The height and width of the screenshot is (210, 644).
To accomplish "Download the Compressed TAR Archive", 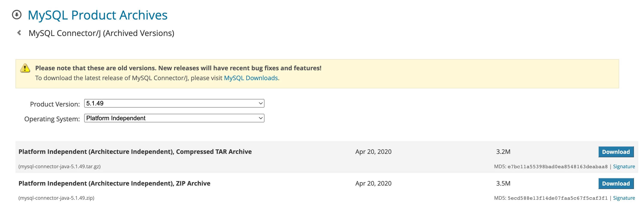I will [616, 151].
